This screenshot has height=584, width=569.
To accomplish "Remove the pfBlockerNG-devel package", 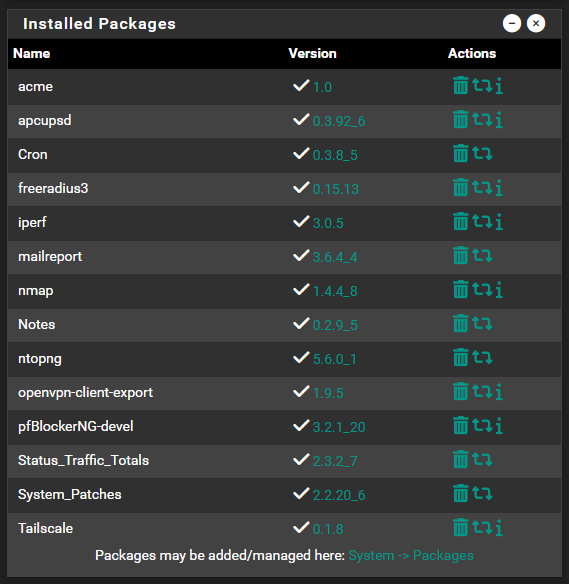I will [x=461, y=425].
